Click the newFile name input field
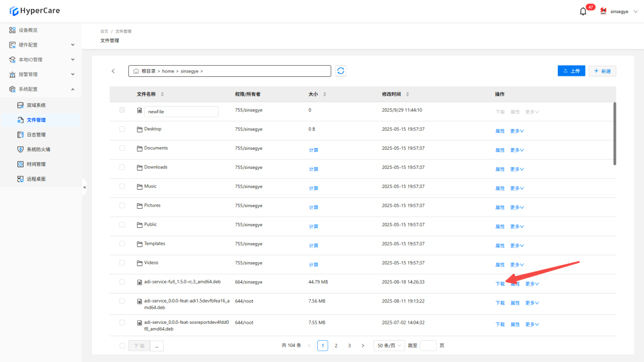Image resolution: width=644 pixels, height=362 pixels. pyautogui.click(x=181, y=112)
